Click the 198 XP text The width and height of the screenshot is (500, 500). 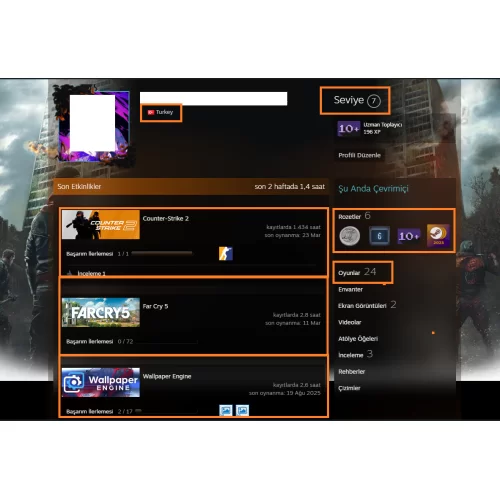[372, 132]
